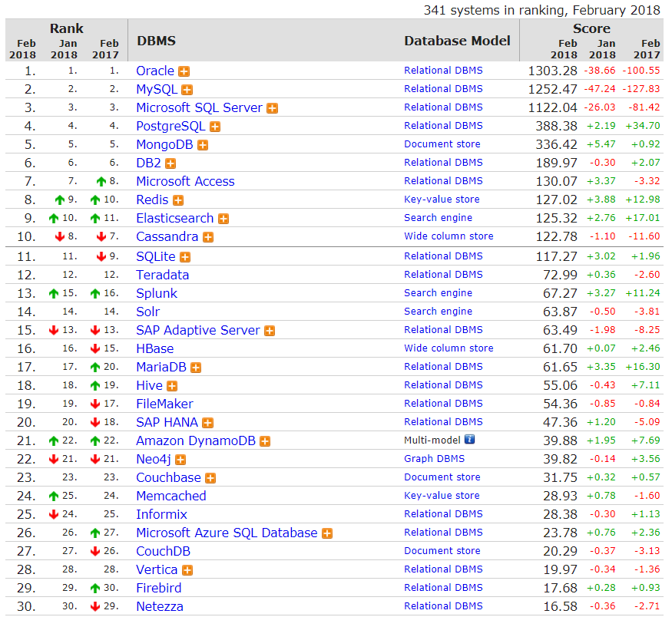This screenshot has height=617, width=672.
Task: Open the MySQL link
Action: [157, 89]
